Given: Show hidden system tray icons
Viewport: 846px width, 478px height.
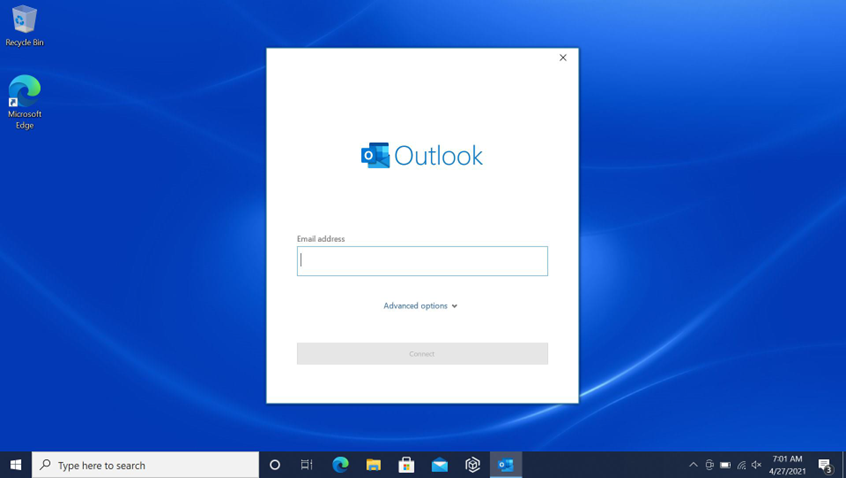Looking at the screenshot, I should [693, 465].
